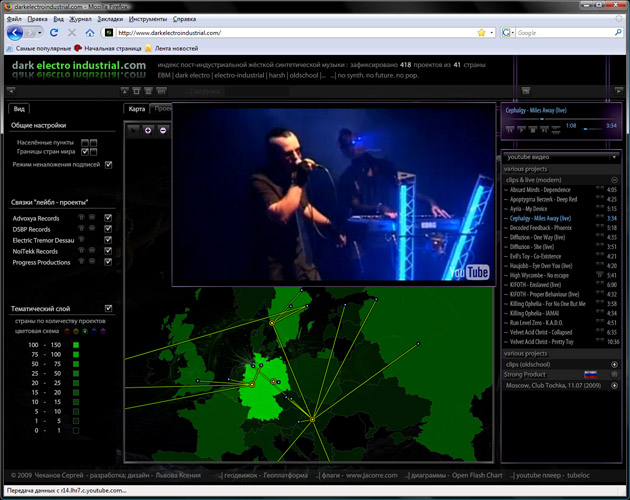This screenshot has width=630, height=500.
Task: Uncheck Electric Tremor Dessau checkbox
Action: pyautogui.click(x=108, y=240)
